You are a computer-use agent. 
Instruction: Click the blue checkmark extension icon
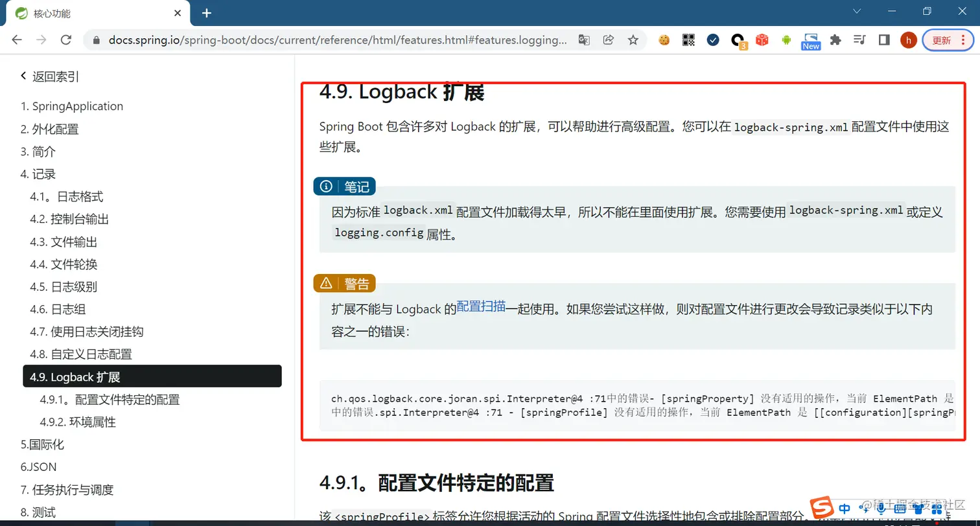[713, 40]
